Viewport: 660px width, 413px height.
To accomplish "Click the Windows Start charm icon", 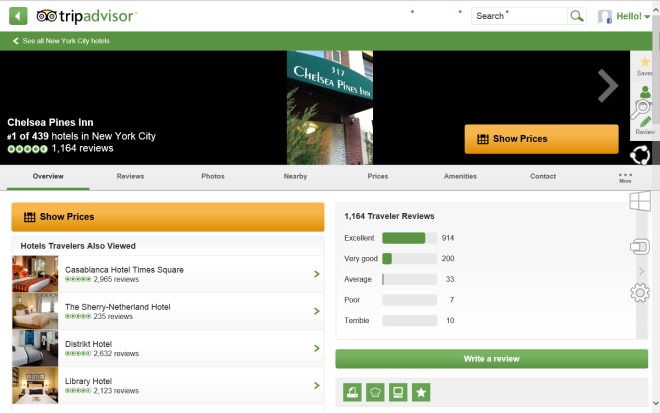I will pos(640,201).
